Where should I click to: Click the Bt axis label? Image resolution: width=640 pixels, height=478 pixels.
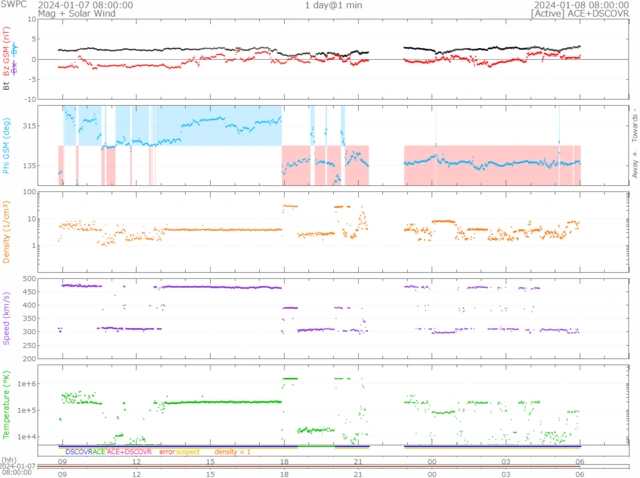click(8, 87)
